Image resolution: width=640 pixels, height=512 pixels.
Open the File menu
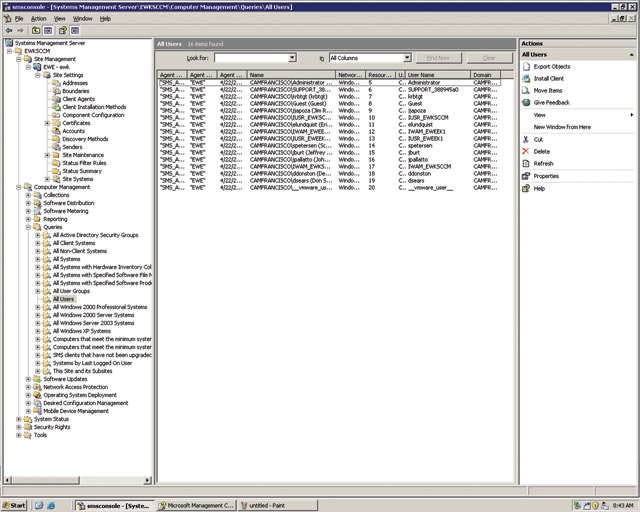click(19, 19)
